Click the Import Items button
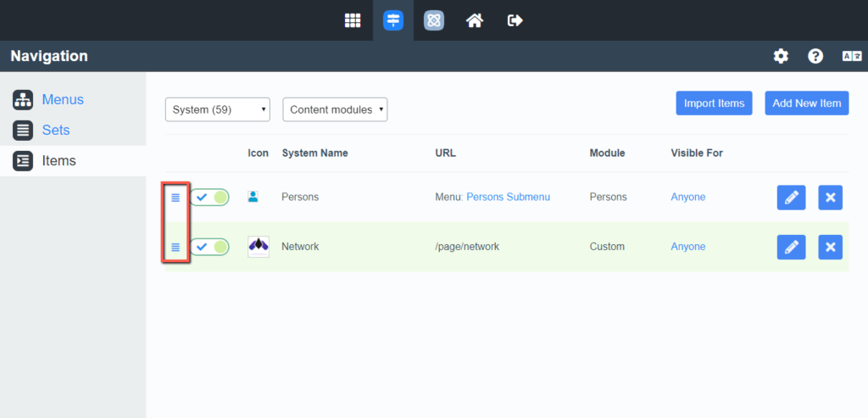Screen dimensions: 868x418 coord(714,103)
